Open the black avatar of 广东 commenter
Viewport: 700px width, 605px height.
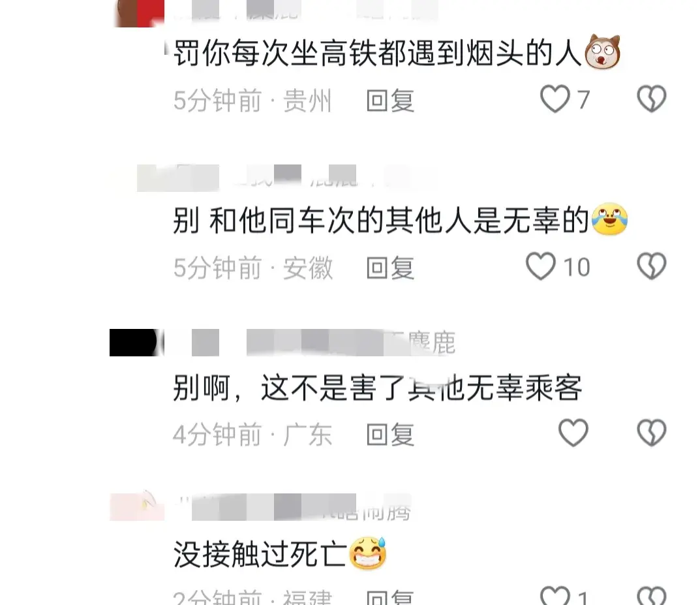(136, 343)
